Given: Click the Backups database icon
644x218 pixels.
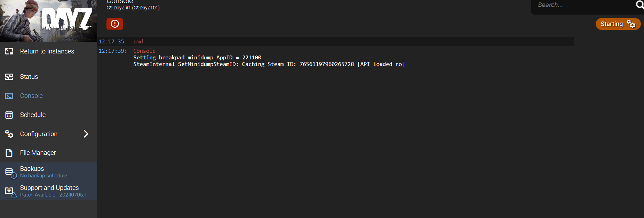Looking at the screenshot, I should pos(10,172).
